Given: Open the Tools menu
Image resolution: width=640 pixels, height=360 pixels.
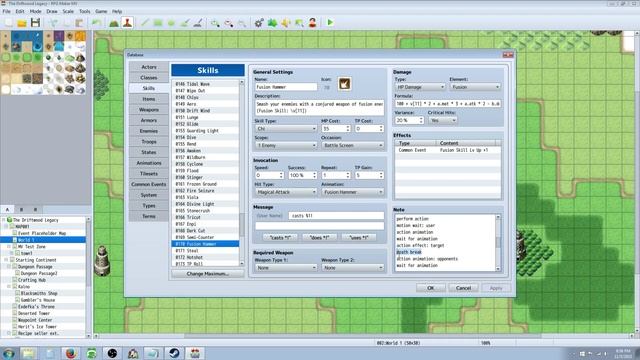Looking at the screenshot, I should coord(84,11).
